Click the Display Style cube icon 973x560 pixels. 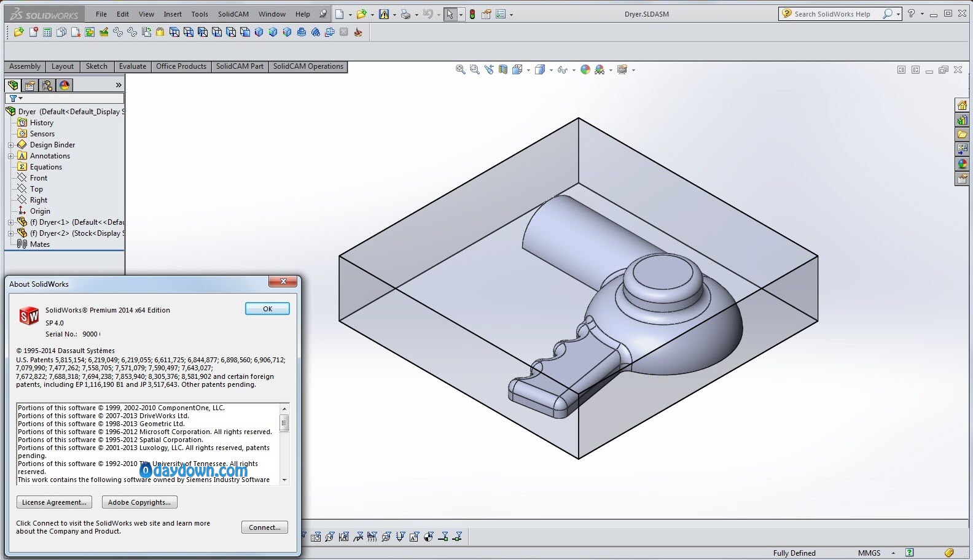click(540, 69)
